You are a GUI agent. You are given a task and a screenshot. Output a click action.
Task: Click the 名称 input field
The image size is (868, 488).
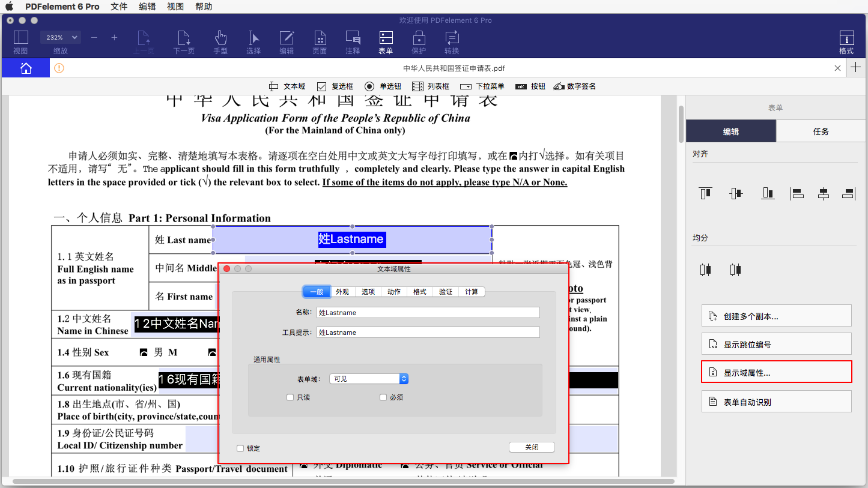428,312
